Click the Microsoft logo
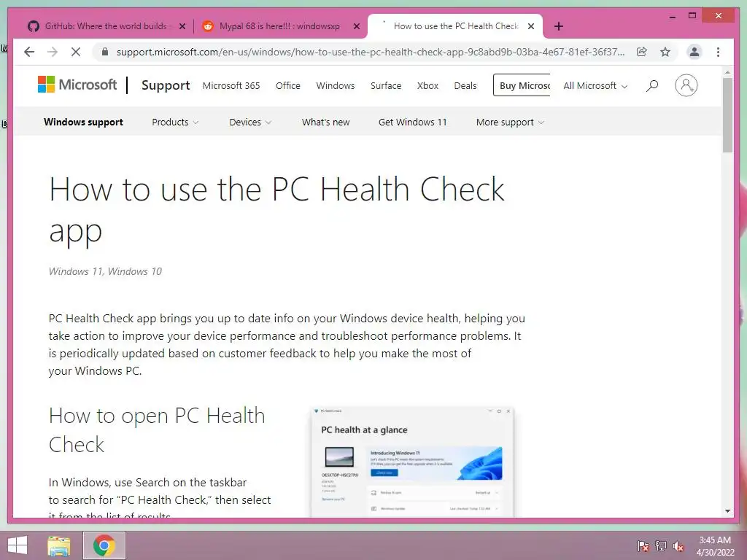 click(77, 85)
